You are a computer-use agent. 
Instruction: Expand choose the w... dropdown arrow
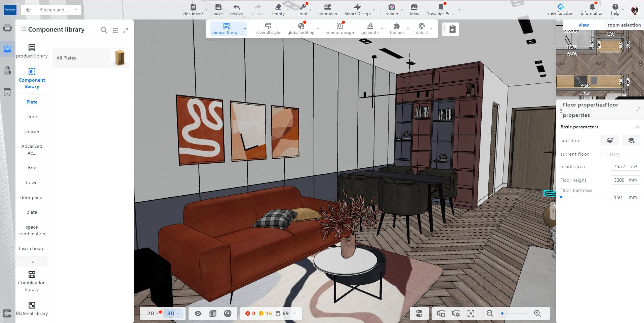point(245,29)
